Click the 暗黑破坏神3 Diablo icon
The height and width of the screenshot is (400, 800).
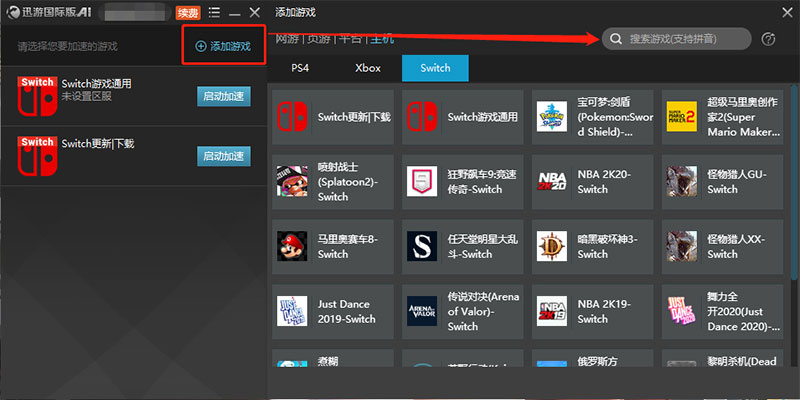pos(552,246)
